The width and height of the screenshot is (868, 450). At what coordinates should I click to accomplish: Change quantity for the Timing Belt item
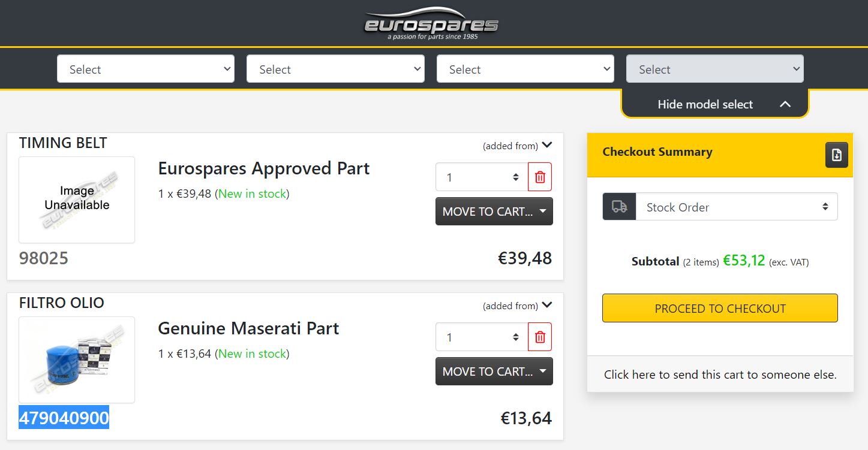pyautogui.click(x=482, y=177)
